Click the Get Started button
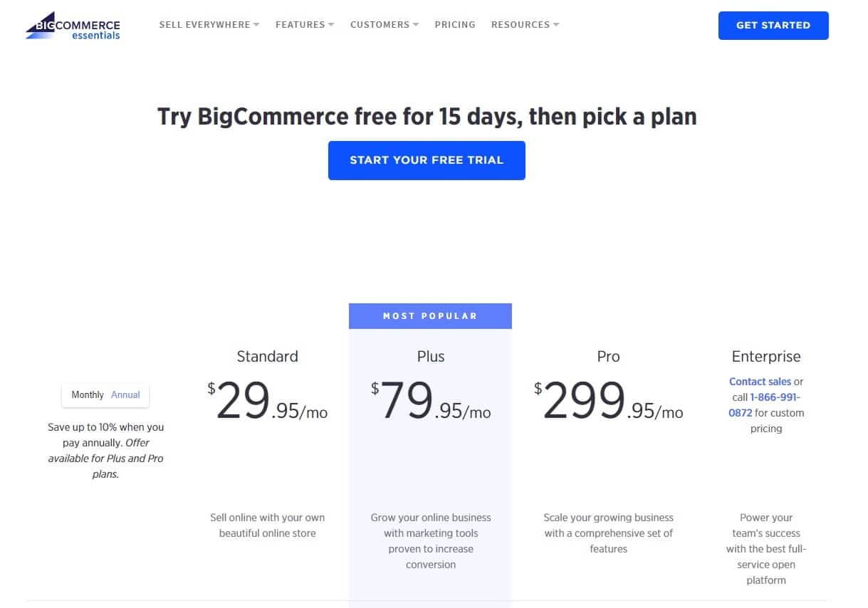 [x=773, y=25]
